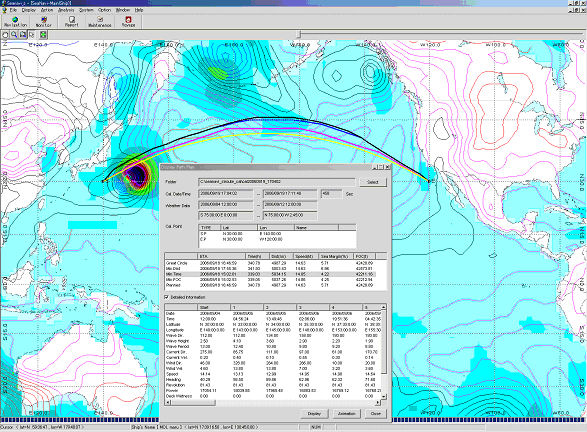
Task: Open the Monitor toolbar icon
Action: (43, 21)
